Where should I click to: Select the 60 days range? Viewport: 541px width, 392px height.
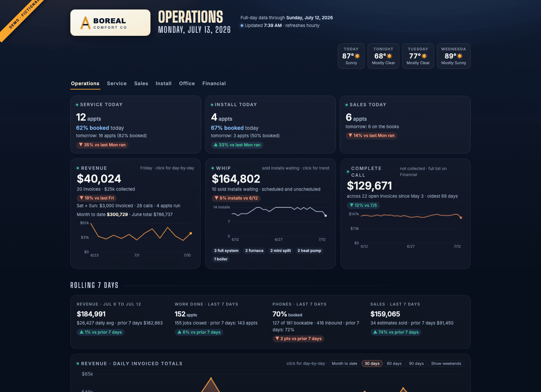[394, 364]
